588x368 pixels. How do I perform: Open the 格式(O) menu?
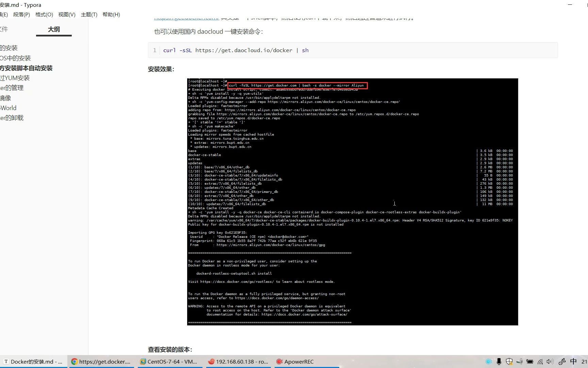click(x=44, y=15)
